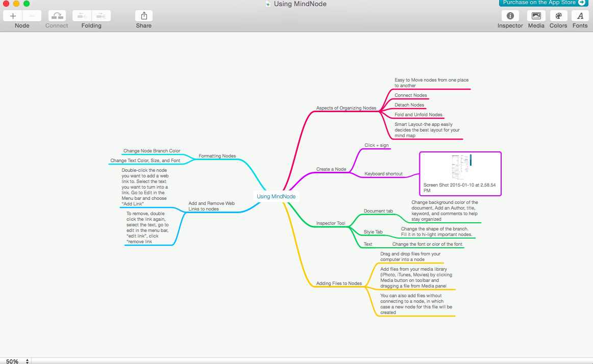593x364 pixels.
Task: Select Change background color of document node
Action: [444, 211]
